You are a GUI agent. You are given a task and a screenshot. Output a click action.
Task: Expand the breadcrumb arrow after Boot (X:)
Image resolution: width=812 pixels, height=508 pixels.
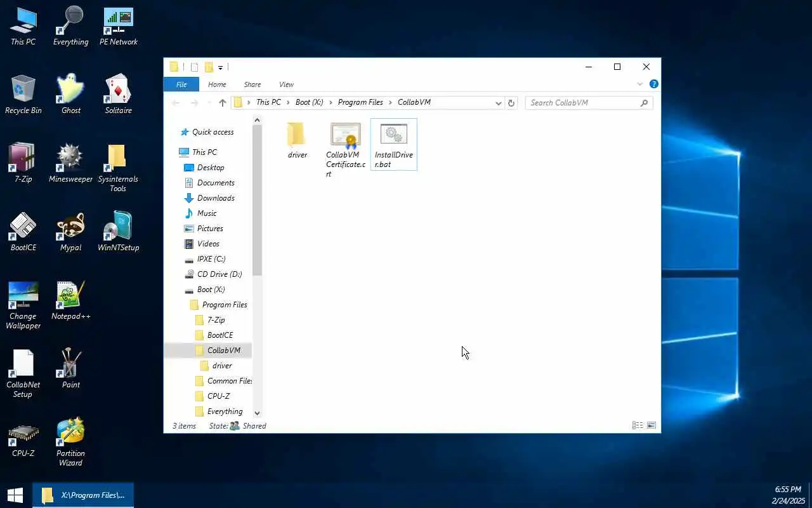click(331, 102)
